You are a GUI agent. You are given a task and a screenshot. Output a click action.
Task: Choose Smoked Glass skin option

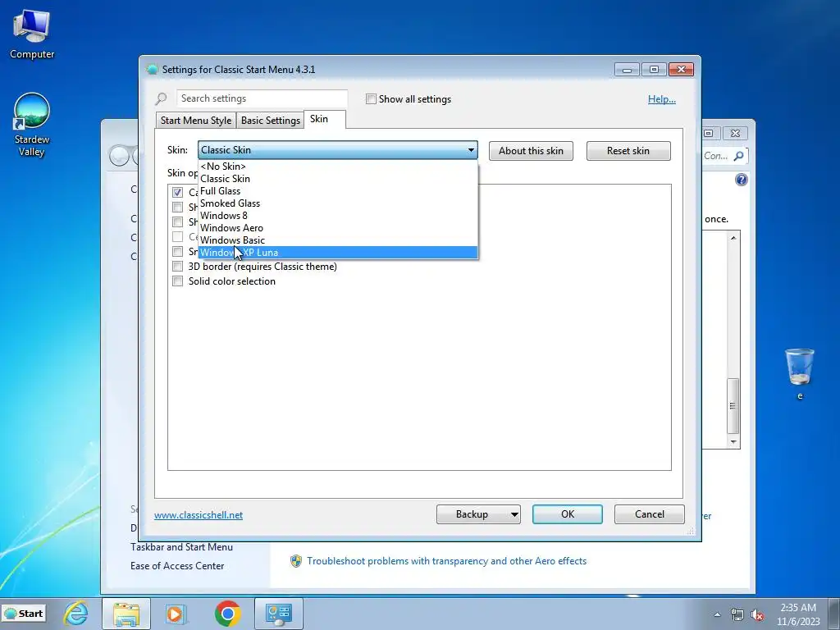click(337, 203)
